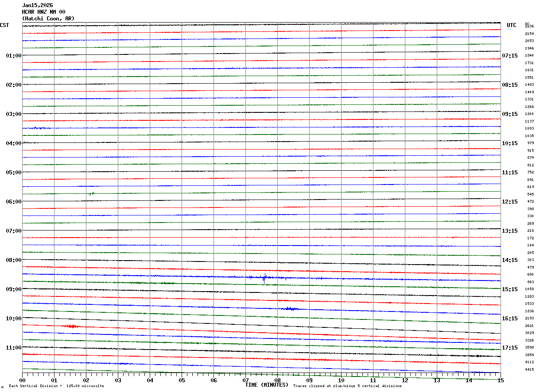Select DC value 979

531,143
